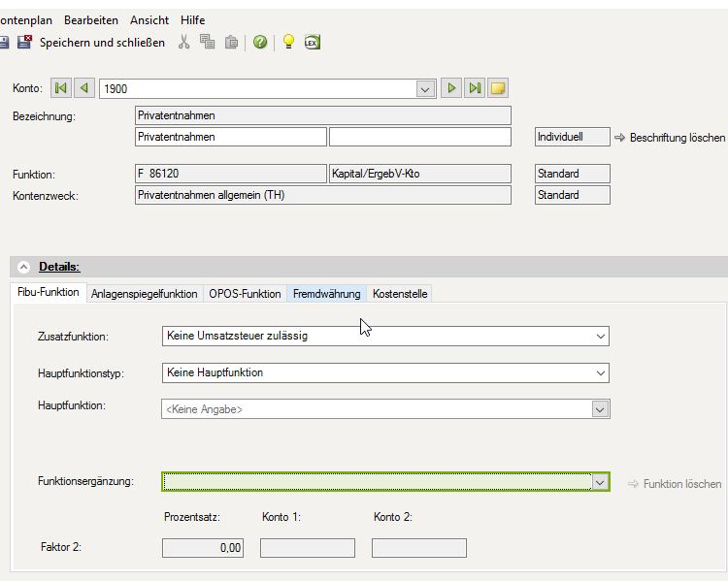Click the Zusatzfunktion label

tap(73, 337)
